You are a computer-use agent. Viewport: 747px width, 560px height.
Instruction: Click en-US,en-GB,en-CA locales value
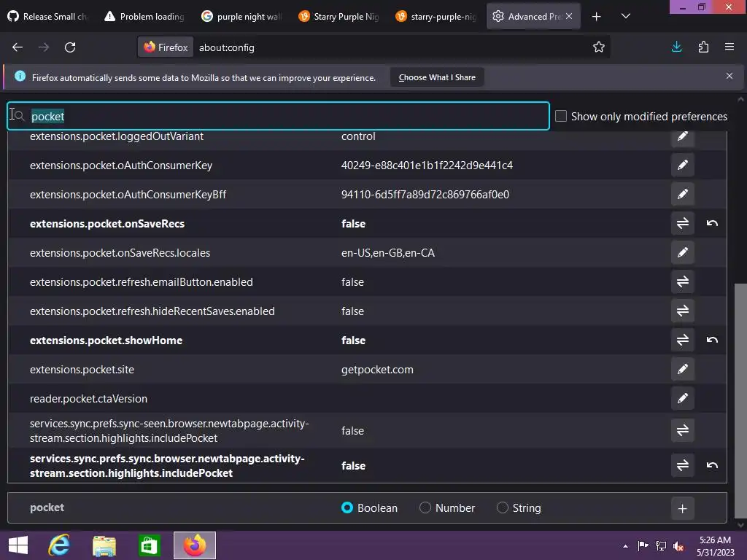(388, 253)
